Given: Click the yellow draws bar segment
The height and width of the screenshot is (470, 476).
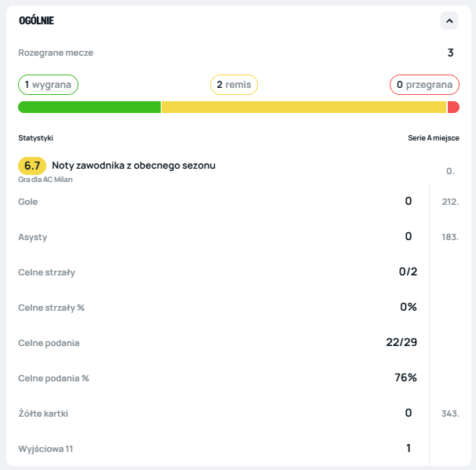Looking at the screenshot, I should [303, 107].
